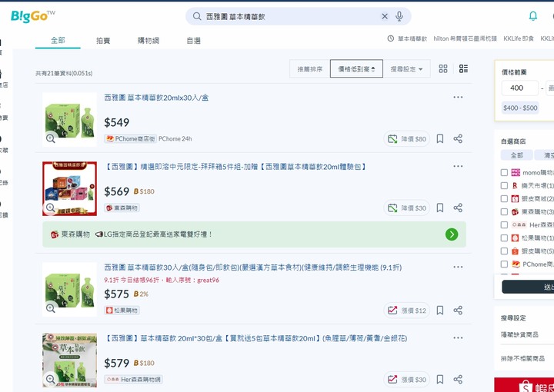The width and height of the screenshot is (554, 392).
Task: Click the 降價 $30 price tracker button
Action: [x=407, y=208]
